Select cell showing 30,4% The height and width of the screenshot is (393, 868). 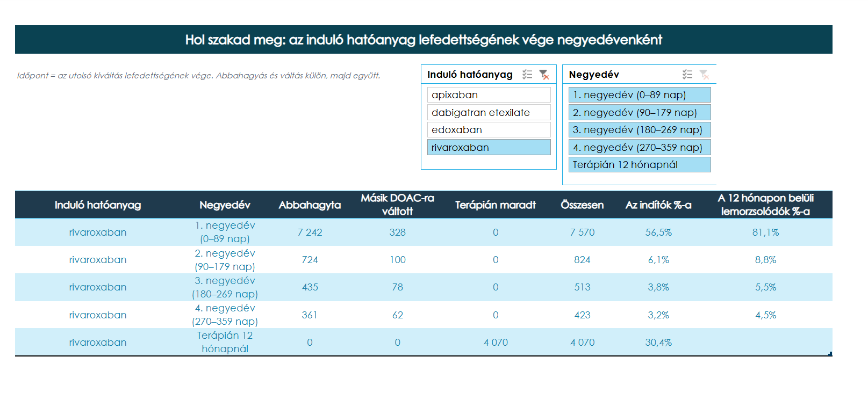point(658,343)
